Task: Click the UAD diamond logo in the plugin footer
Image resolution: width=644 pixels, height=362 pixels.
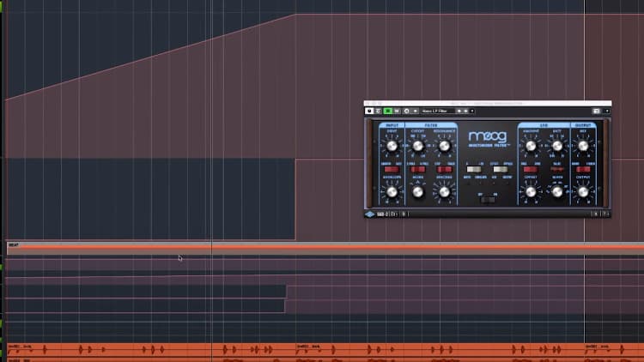Action: pyautogui.click(x=369, y=214)
